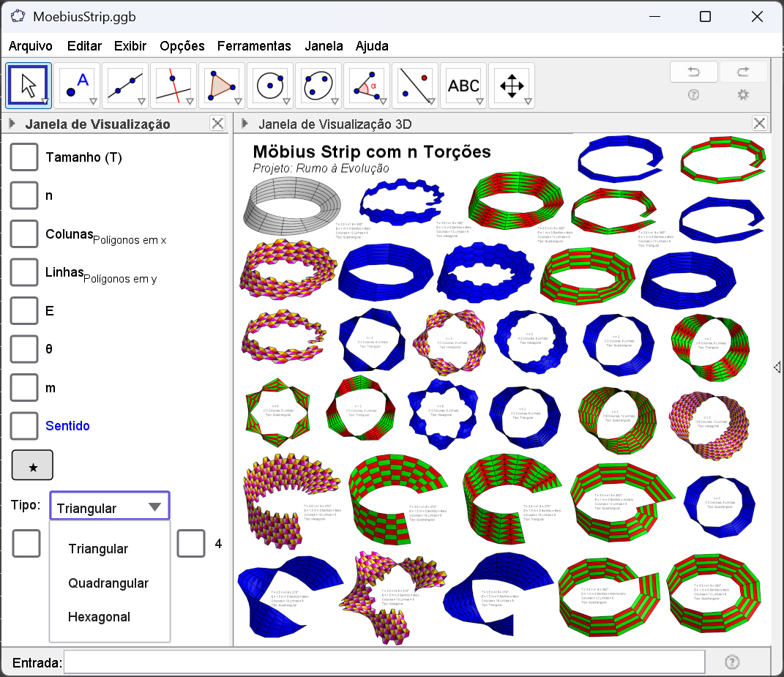Toggle the Tamanho (T) checkbox
Screen dimensions: 784x677
(x=24, y=157)
